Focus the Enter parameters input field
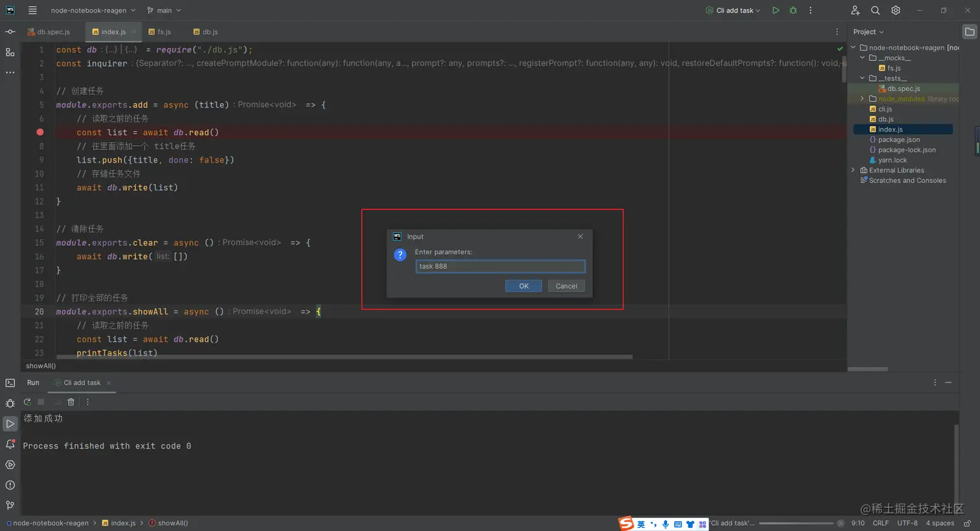 point(500,266)
